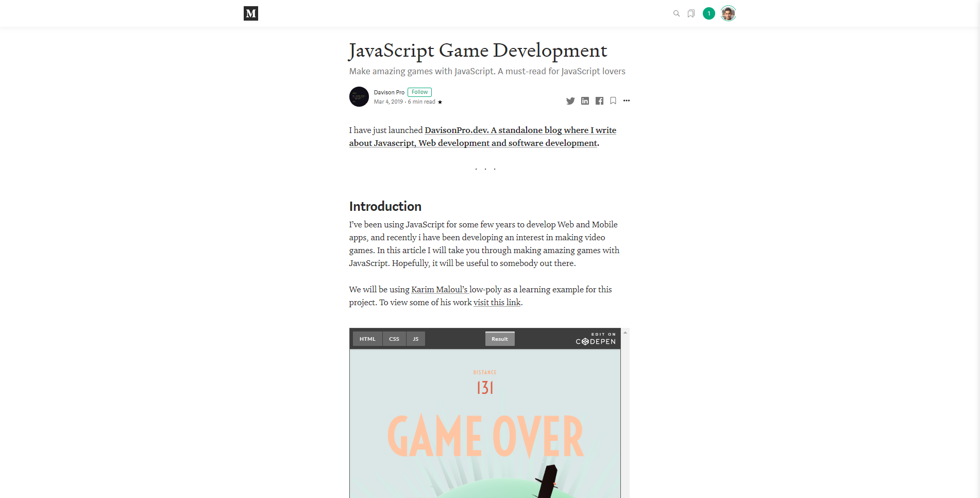Open Edit on CodePen logo link
The width and height of the screenshot is (980, 498).
point(596,339)
